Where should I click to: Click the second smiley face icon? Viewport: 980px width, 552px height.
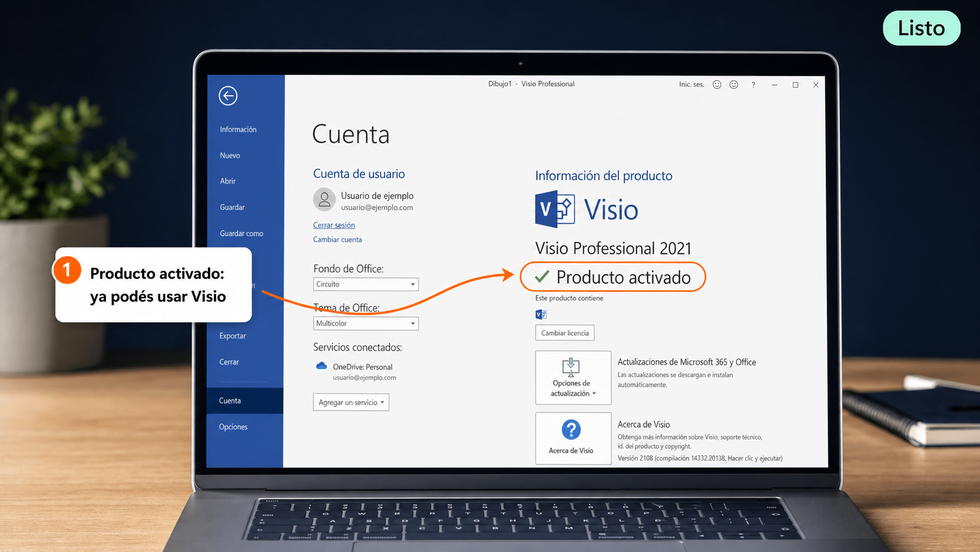point(734,84)
